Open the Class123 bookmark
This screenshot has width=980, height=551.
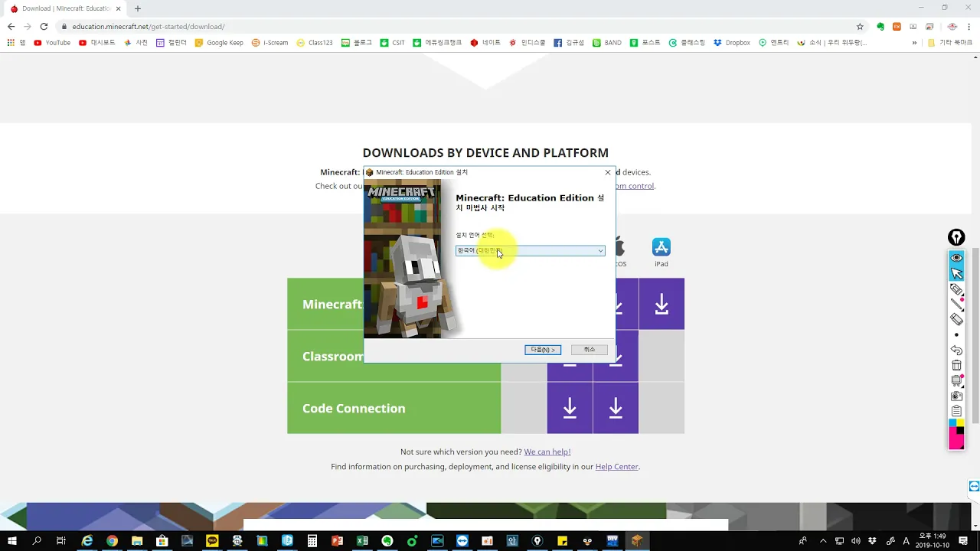point(315,43)
